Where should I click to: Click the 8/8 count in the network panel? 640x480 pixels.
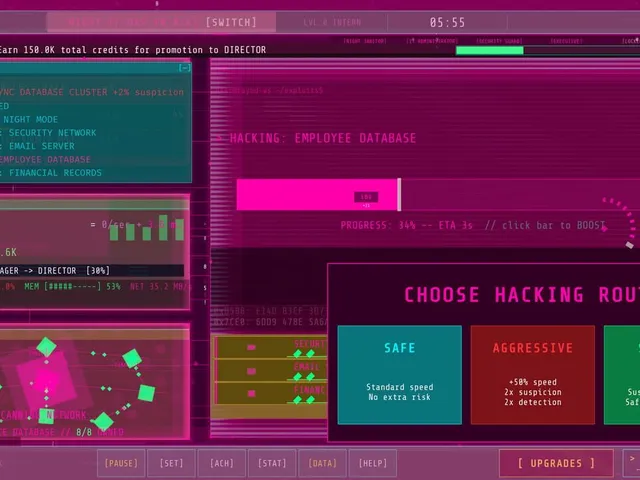pyautogui.click(x=84, y=432)
